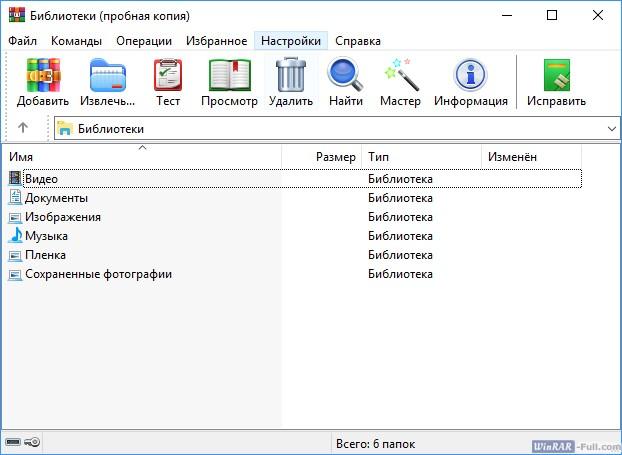Screen dimensions: 622x455
Task: Select the Сохраненные фотографии row name
Action: (x=98, y=274)
